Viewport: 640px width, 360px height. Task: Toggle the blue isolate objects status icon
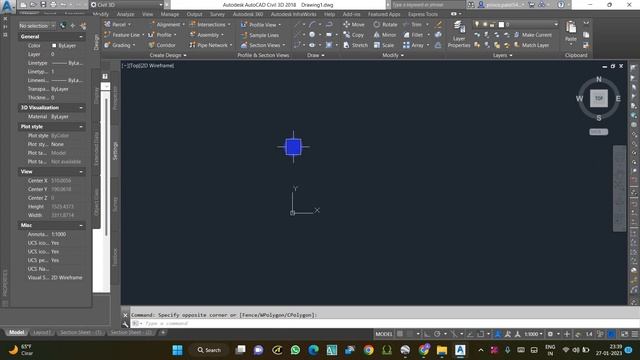(x=611, y=334)
